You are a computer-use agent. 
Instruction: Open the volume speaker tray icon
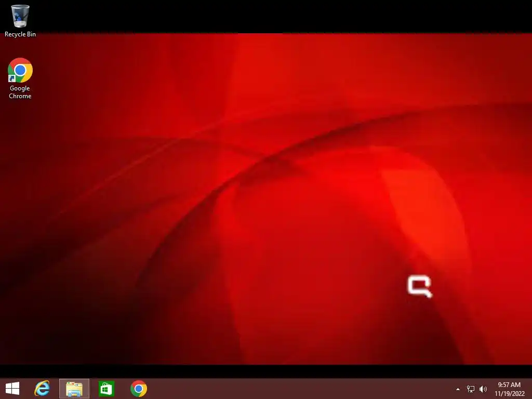[x=483, y=389]
